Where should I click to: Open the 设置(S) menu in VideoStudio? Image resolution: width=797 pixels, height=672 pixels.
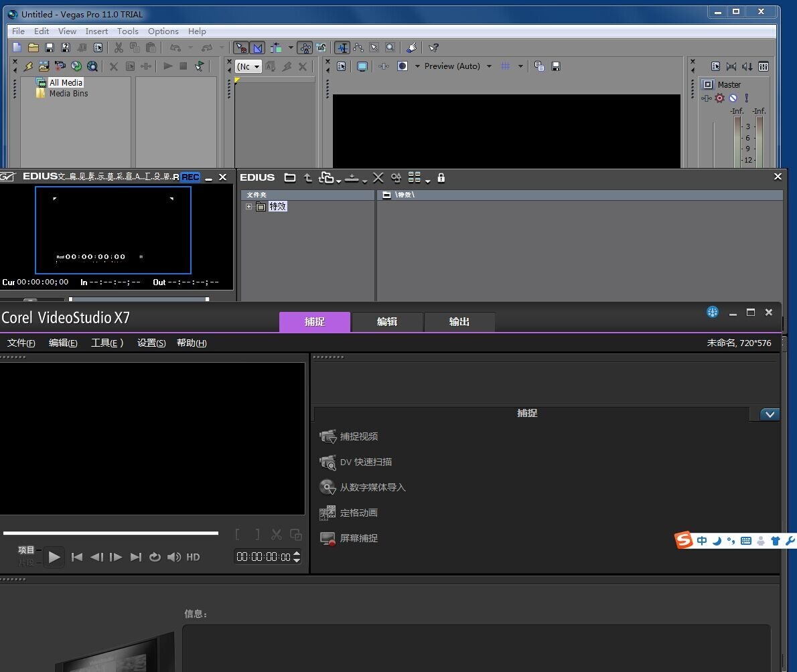[151, 343]
